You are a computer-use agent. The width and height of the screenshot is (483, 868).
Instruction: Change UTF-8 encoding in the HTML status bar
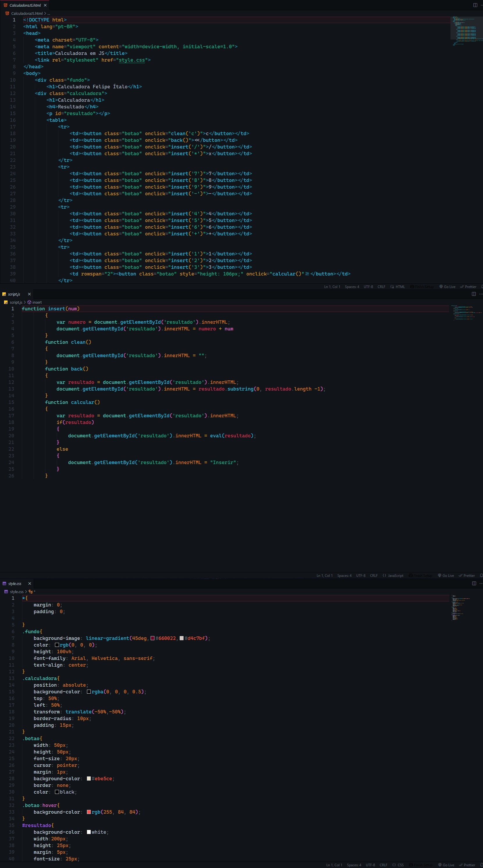point(368,287)
